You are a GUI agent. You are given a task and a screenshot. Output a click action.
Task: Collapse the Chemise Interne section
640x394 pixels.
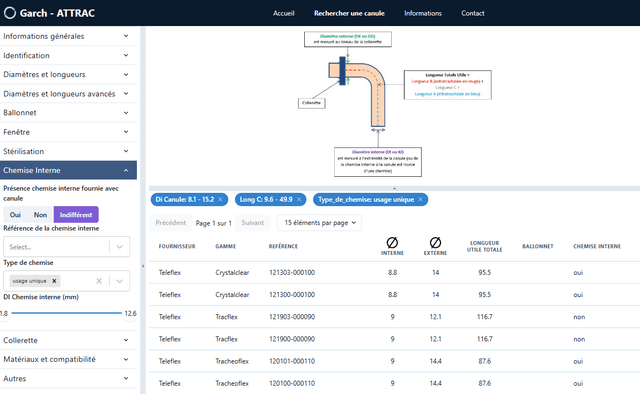[x=68, y=170]
